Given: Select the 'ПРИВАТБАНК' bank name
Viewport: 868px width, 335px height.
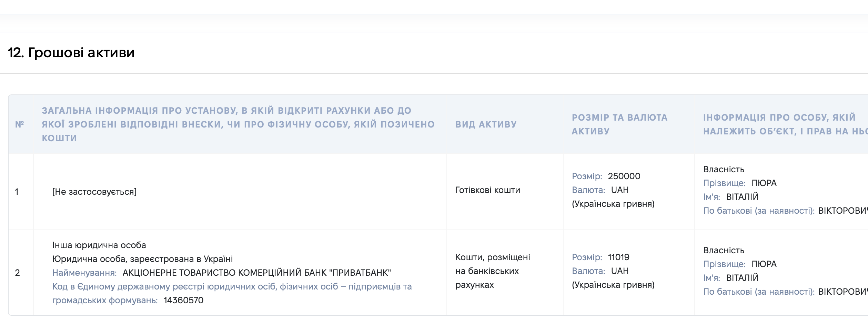Looking at the screenshot, I should [257, 273].
